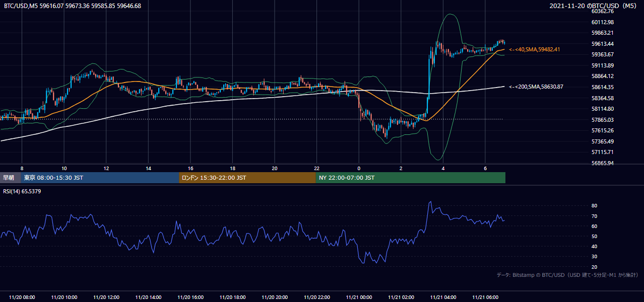Click RSI scale value 60
644x302 pixels.
click(x=594, y=226)
